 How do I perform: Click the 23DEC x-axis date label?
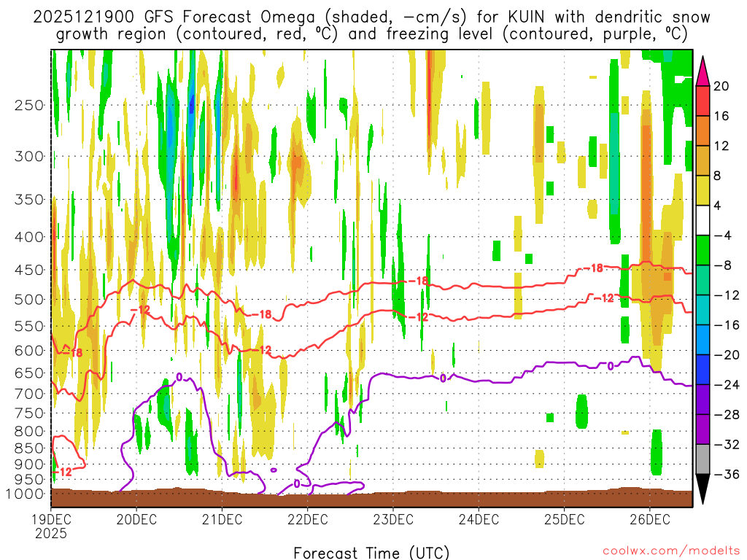(x=393, y=519)
